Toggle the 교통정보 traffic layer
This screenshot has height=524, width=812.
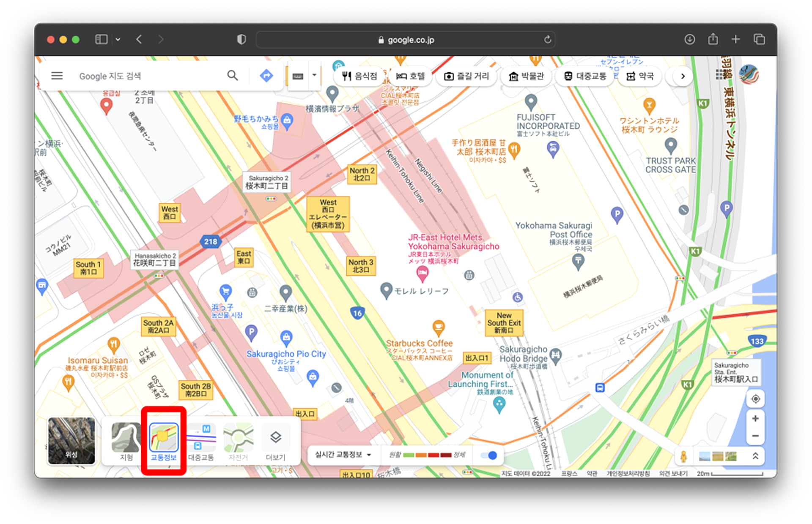[x=163, y=442]
